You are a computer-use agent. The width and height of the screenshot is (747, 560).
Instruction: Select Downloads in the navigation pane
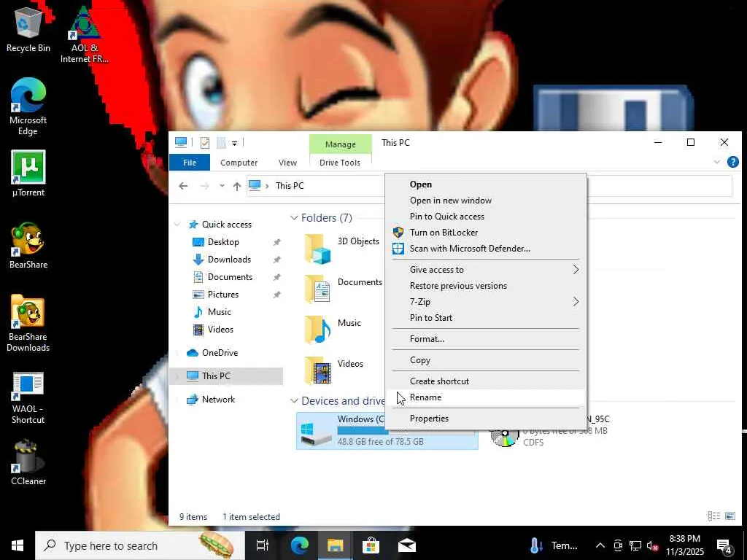(x=229, y=260)
